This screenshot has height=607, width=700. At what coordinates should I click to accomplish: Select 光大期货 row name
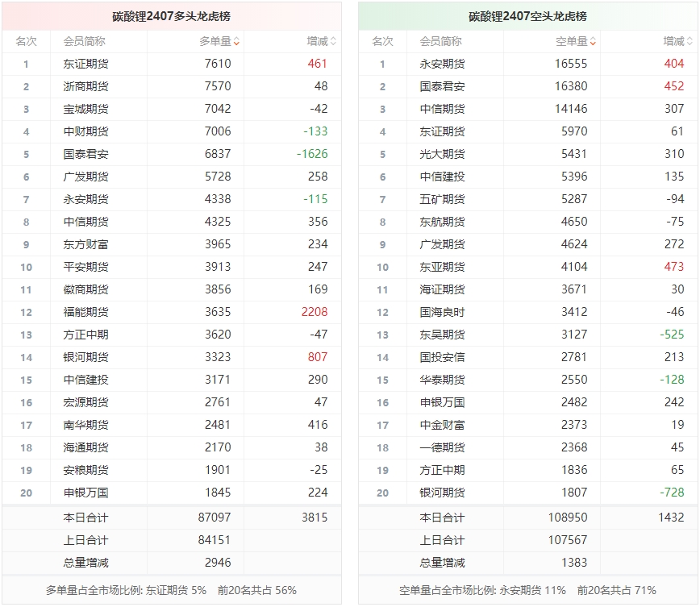(x=442, y=154)
